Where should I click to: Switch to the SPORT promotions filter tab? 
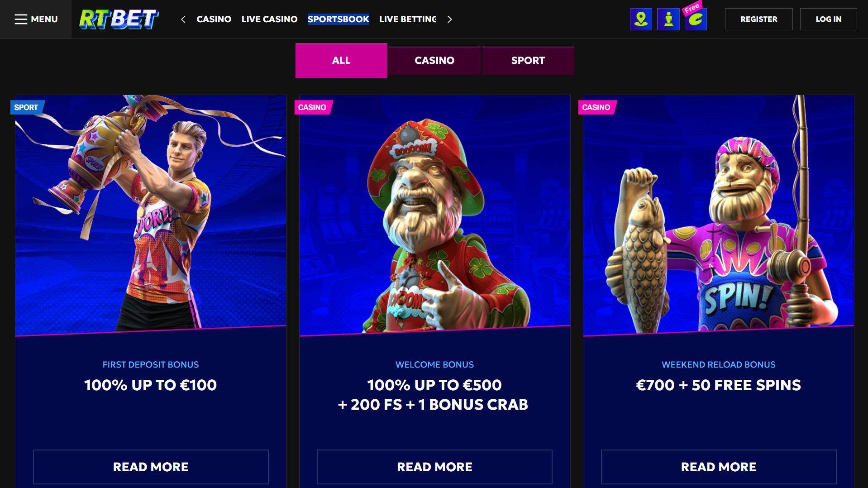click(528, 61)
